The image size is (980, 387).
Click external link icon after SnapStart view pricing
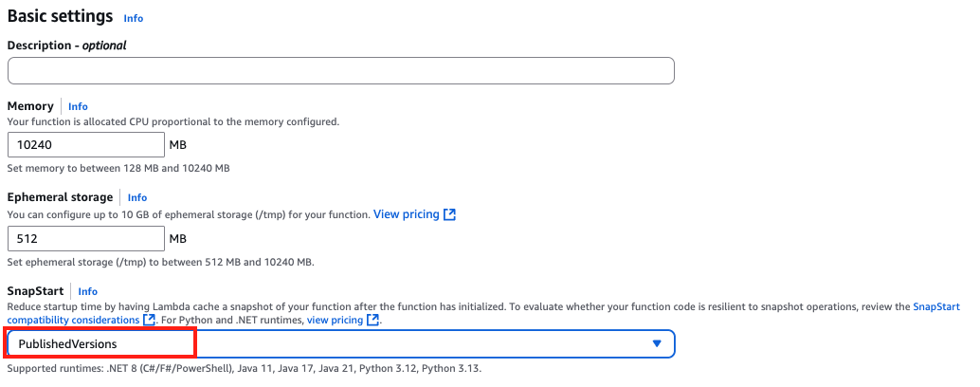[x=373, y=321]
